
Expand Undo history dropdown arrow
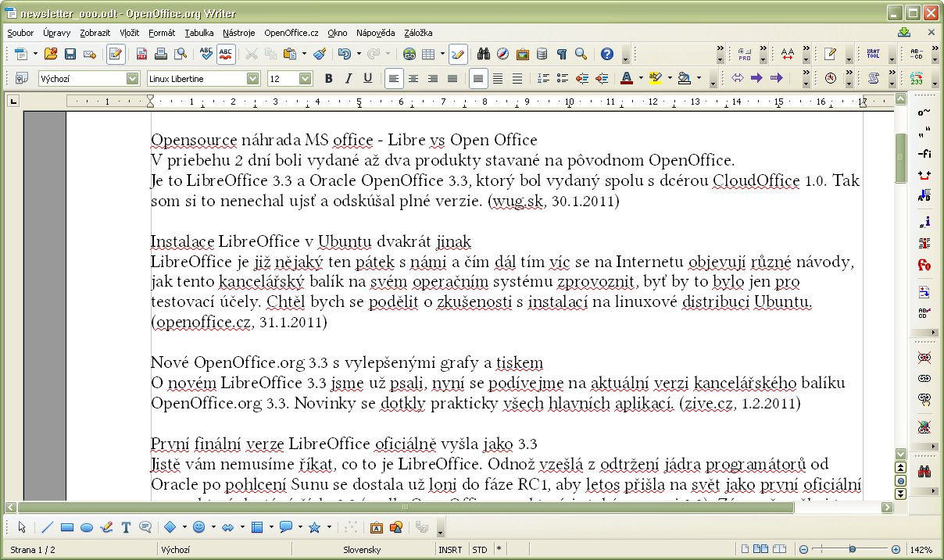(x=359, y=54)
